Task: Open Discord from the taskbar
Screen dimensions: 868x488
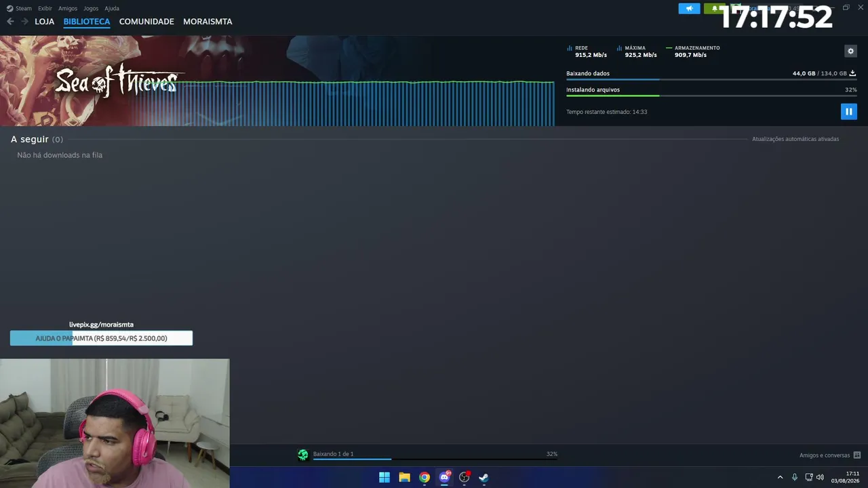Action: click(x=444, y=477)
